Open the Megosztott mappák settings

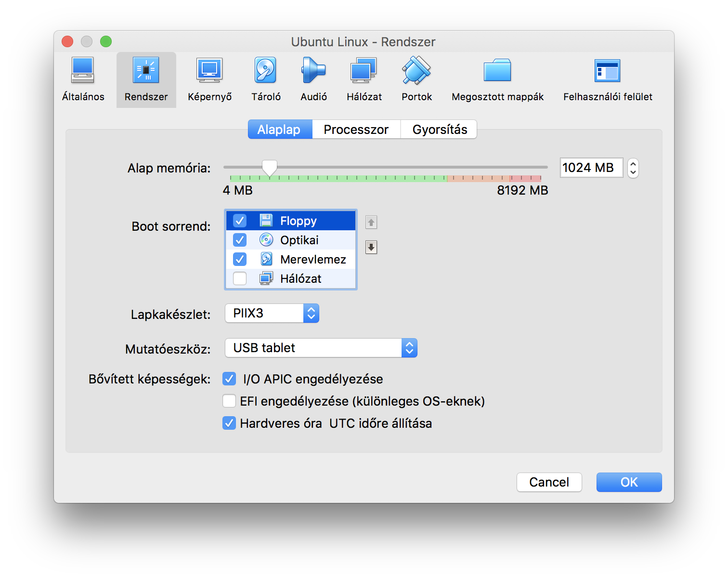(x=497, y=80)
